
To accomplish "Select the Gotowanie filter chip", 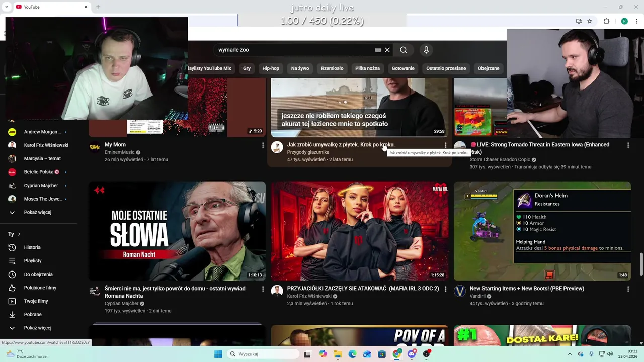I will pos(403,68).
